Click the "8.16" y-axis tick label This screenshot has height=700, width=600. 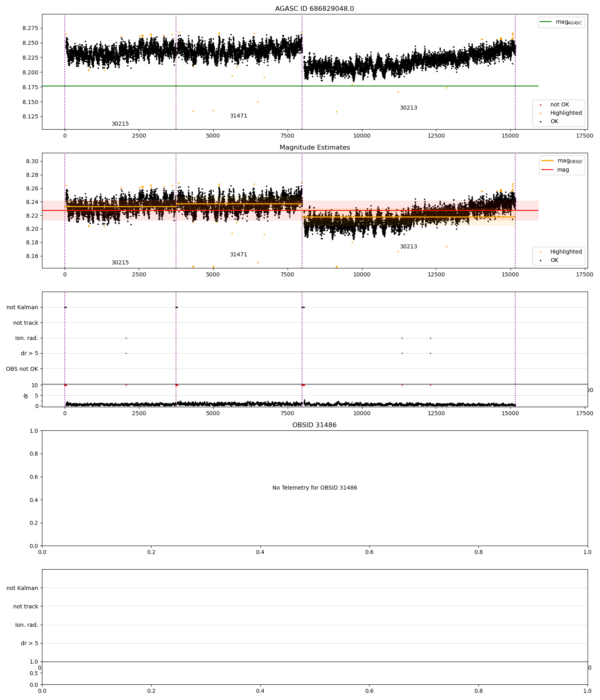click(x=32, y=256)
